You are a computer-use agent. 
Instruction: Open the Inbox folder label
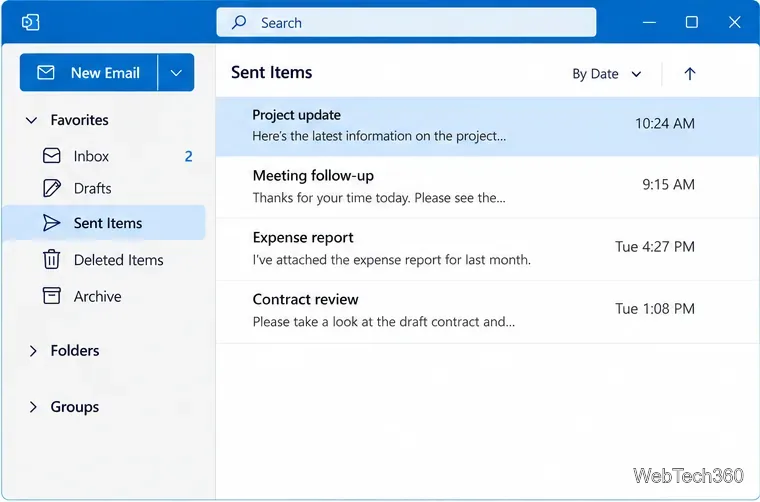pos(91,156)
